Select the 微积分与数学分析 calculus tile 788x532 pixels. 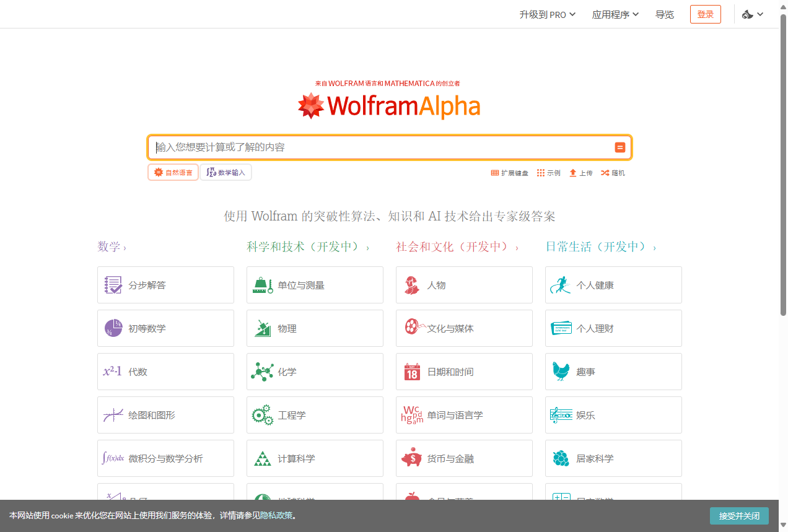click(x=165, y=458)
